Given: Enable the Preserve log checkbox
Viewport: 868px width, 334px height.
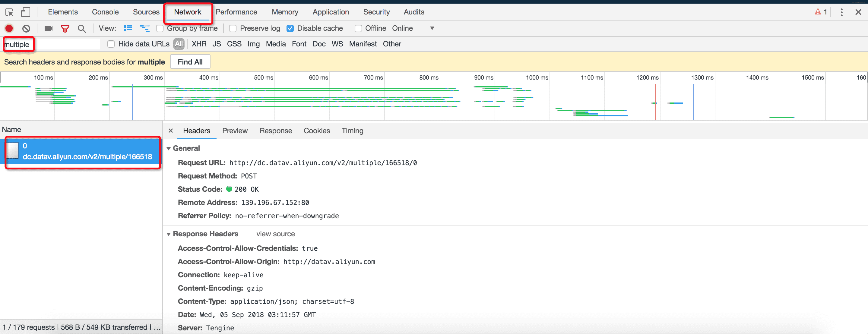Looking at the screenshot, I should pyautogui.click(x=233, y=29).
